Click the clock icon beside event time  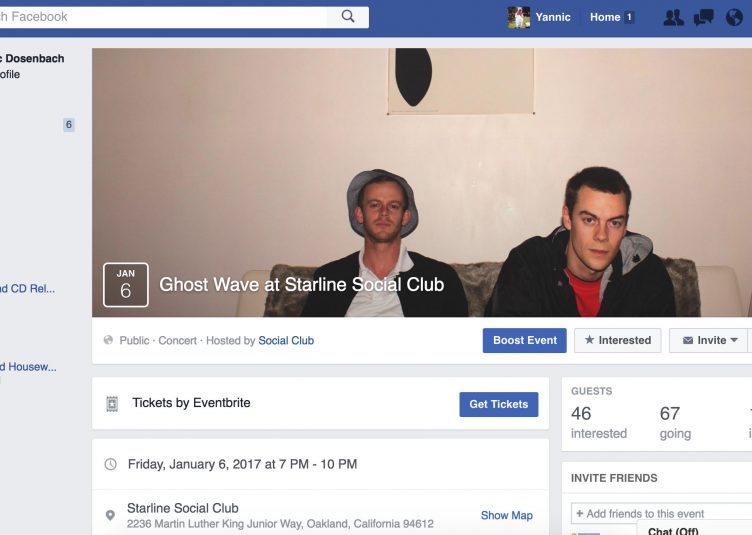point(110,464)
